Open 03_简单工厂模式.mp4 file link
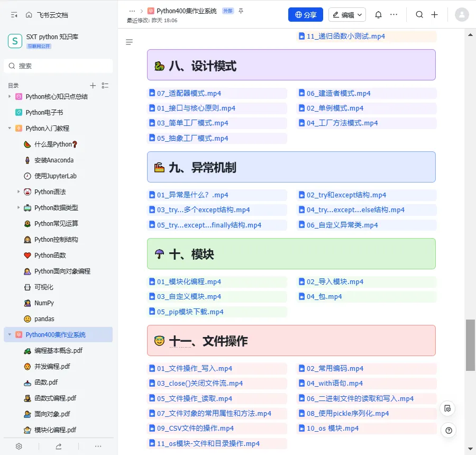The image size is (476, 455). tap(193, 123)
